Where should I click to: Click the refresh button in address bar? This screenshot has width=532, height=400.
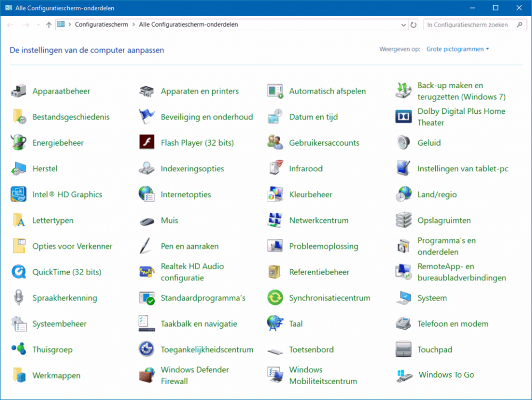[413, 25]
